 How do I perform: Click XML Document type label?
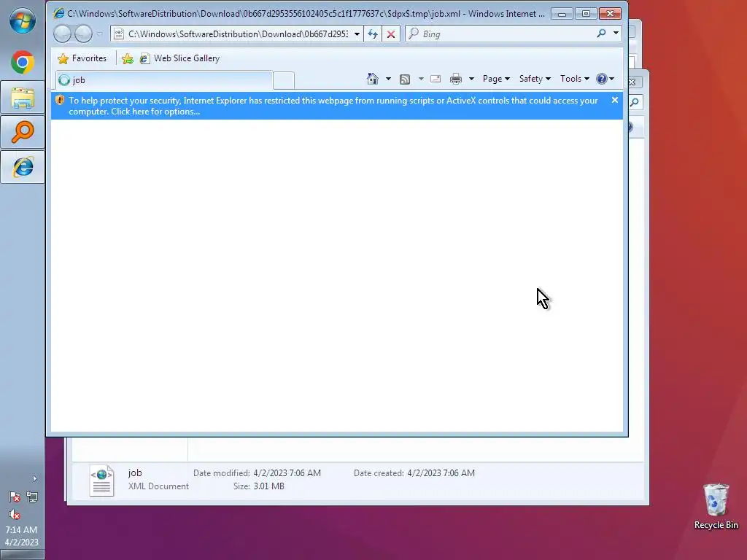[x=158, y=486]
